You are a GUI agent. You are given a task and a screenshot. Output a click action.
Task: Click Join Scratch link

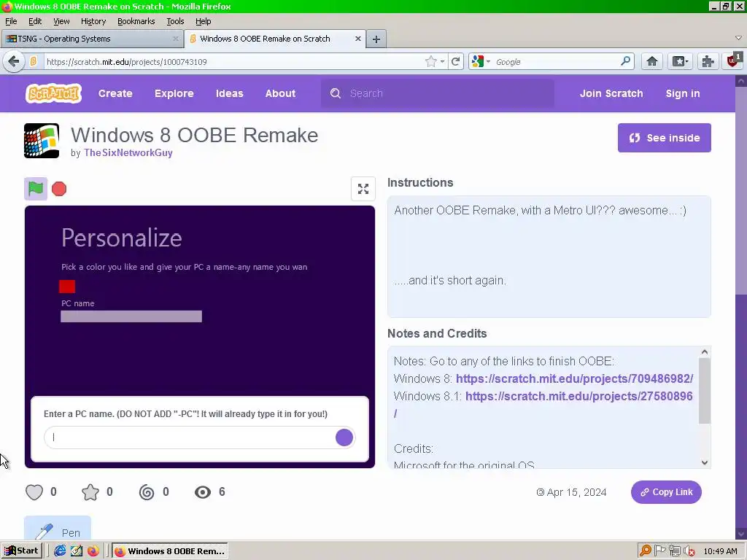[611, 93]
